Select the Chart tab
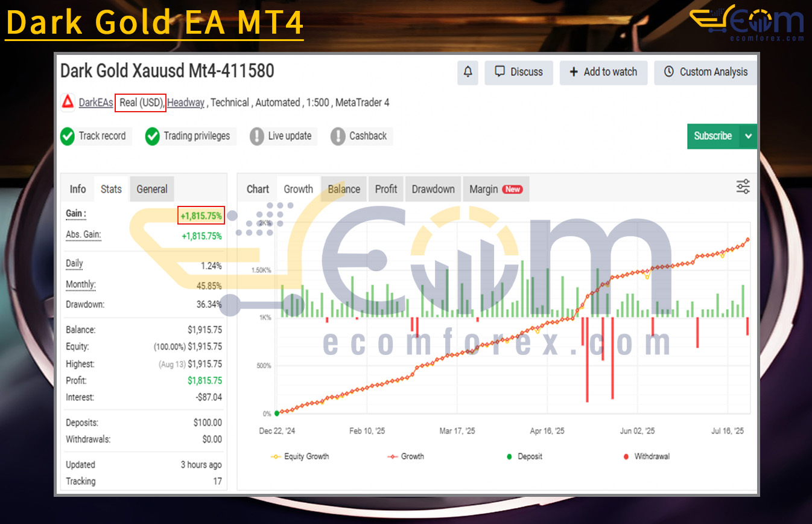The width and height of the screenshot is (812, 524). click(258, 189)
